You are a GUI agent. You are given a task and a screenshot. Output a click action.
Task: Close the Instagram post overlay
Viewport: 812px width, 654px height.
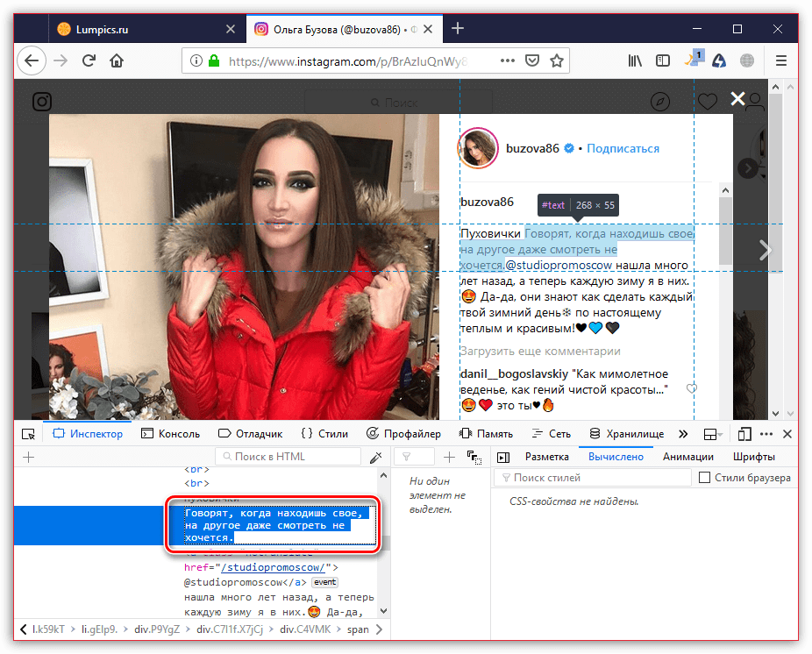coord(738,99)
